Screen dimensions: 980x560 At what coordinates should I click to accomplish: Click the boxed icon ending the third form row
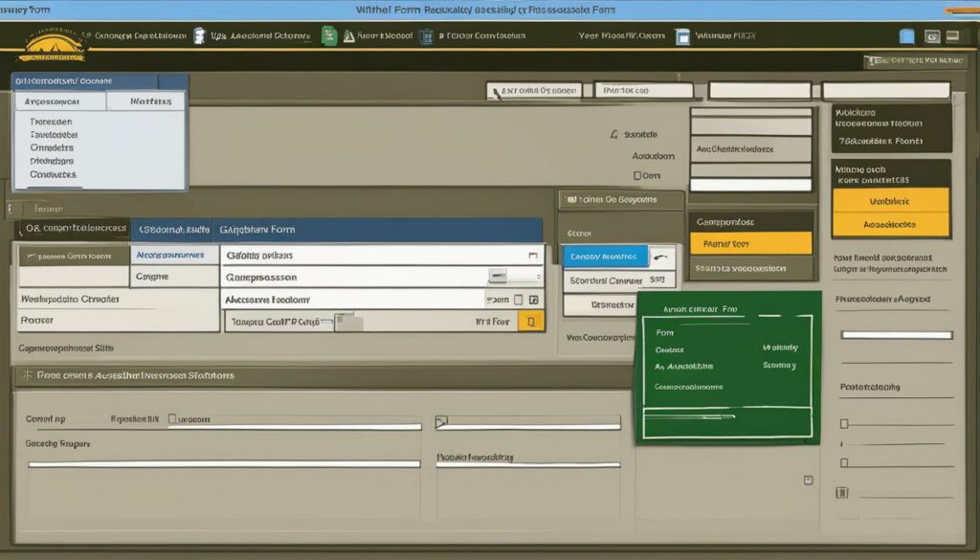tap(534, 300)
